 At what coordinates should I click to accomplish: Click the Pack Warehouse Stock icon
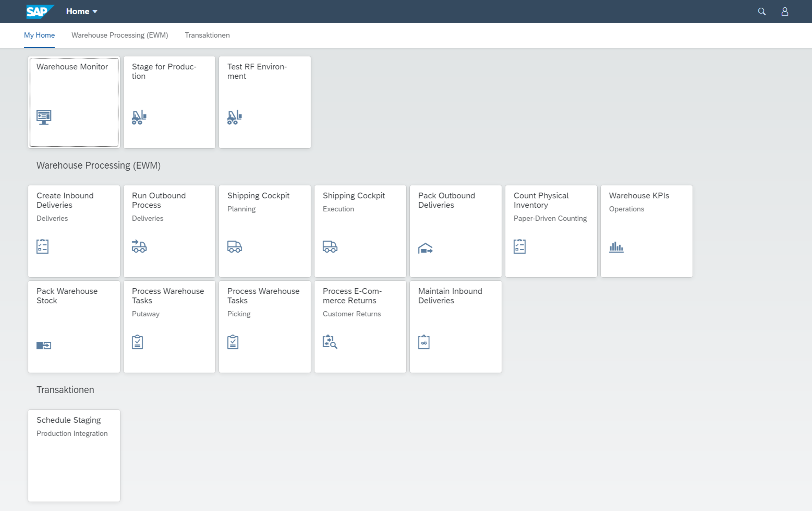tap(44, 345)
